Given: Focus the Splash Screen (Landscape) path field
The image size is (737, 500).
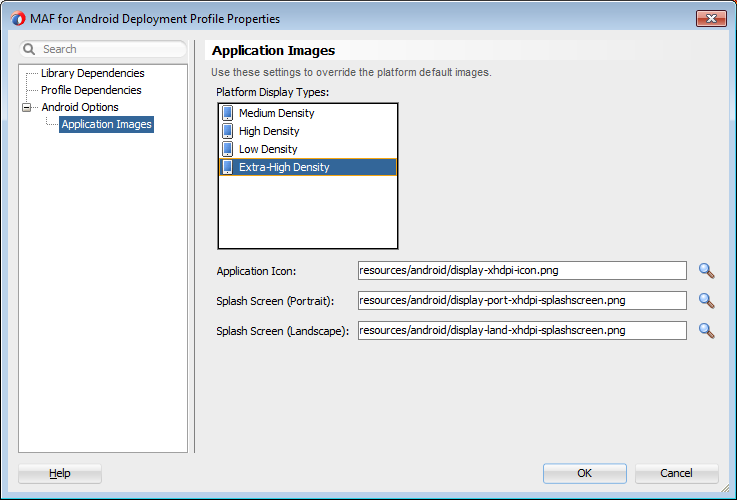Looking at the screenshot, I should [522, 331].
